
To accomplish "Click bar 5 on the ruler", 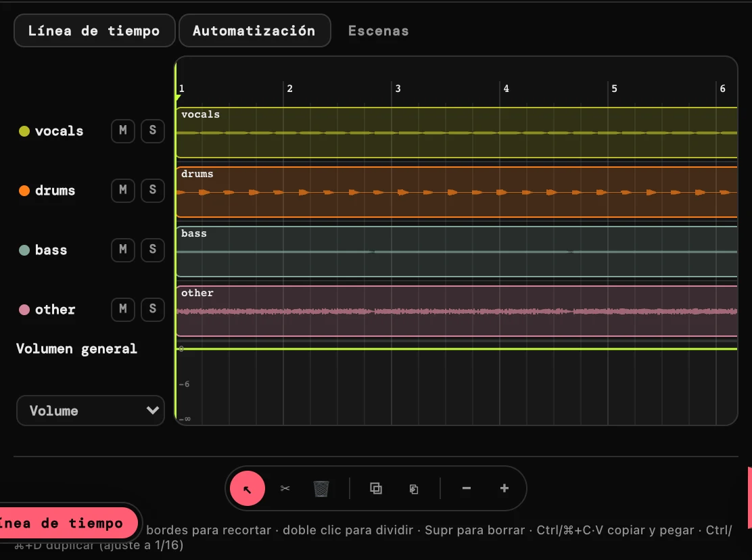I will pos(614,89).
